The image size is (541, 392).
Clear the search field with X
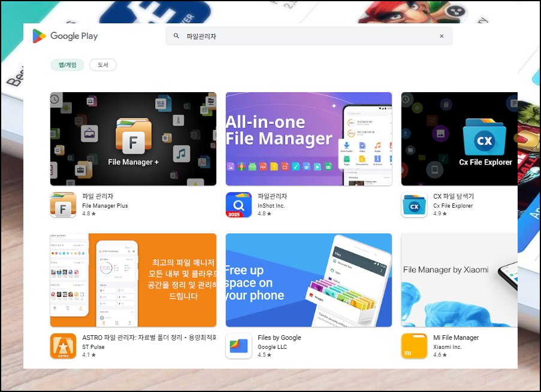coord(442,36)
